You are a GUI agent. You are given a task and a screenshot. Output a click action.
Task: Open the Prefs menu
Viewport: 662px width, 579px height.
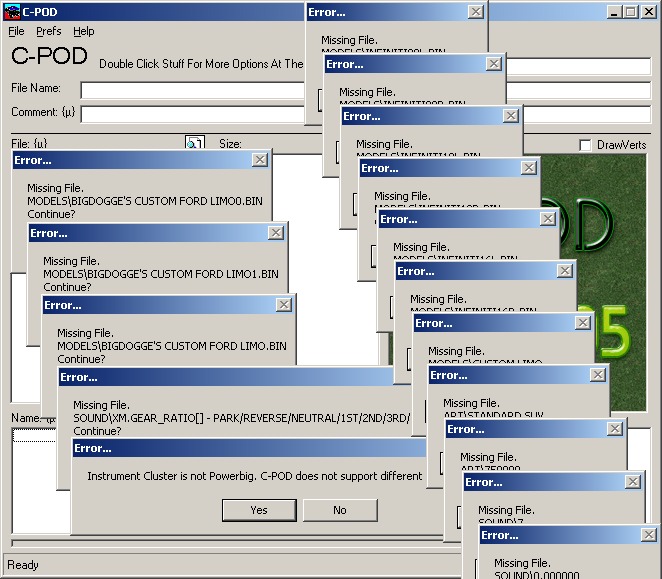coord(48,31)
